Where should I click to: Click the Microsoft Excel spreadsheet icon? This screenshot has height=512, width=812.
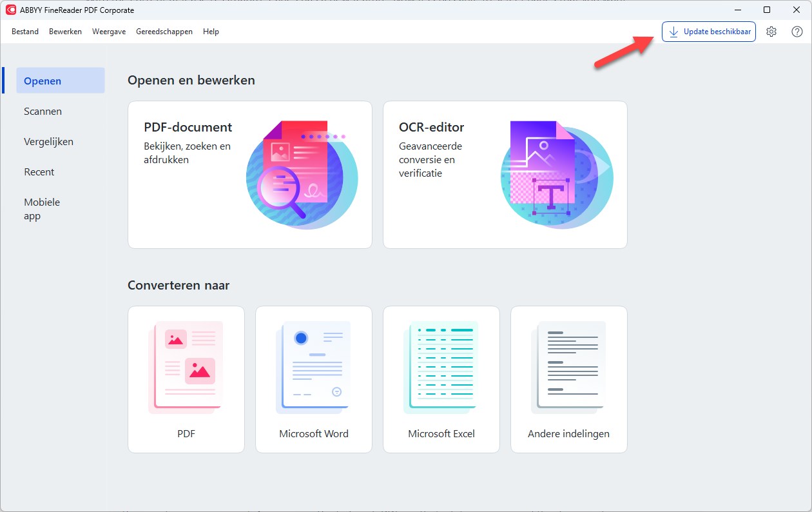point(441,368)
